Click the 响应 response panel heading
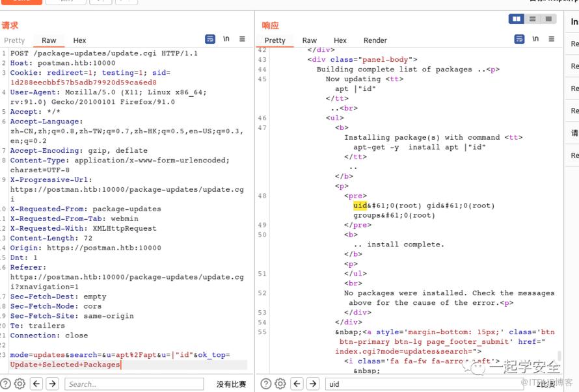 coord(270,25)
